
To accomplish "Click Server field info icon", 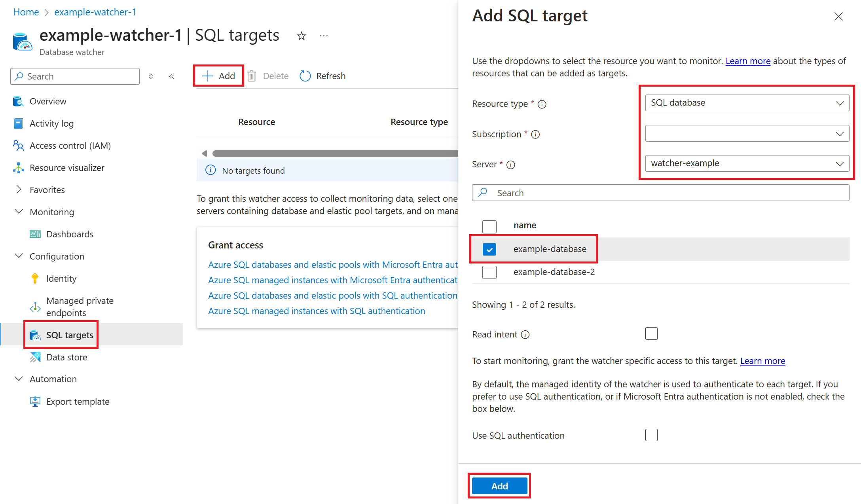I will click(511, 165).
